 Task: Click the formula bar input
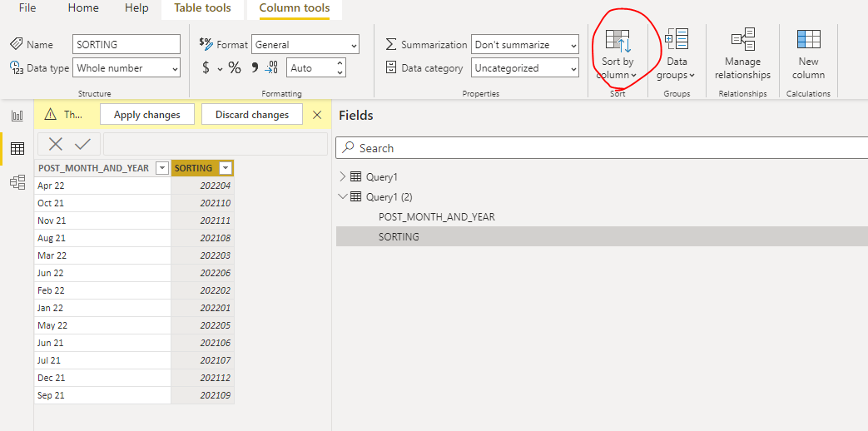(216, 145)
